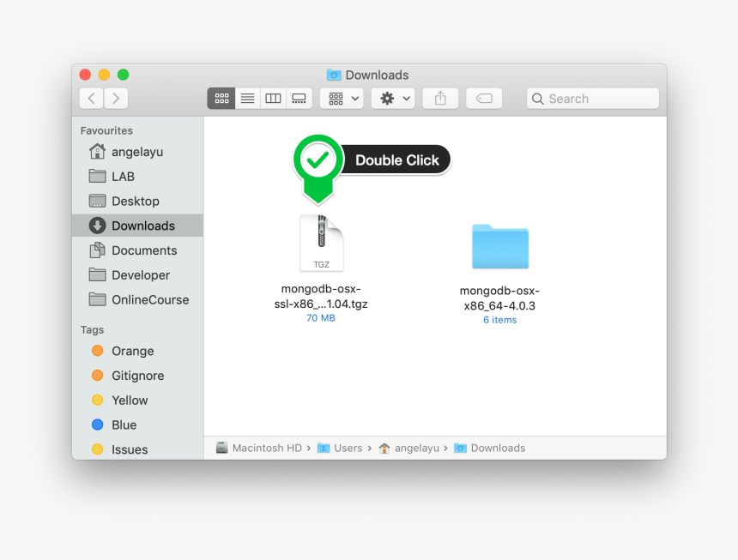738x560 pixels.
Task: Click the LAB folder icon in sidebar
Action: [98, 176]
